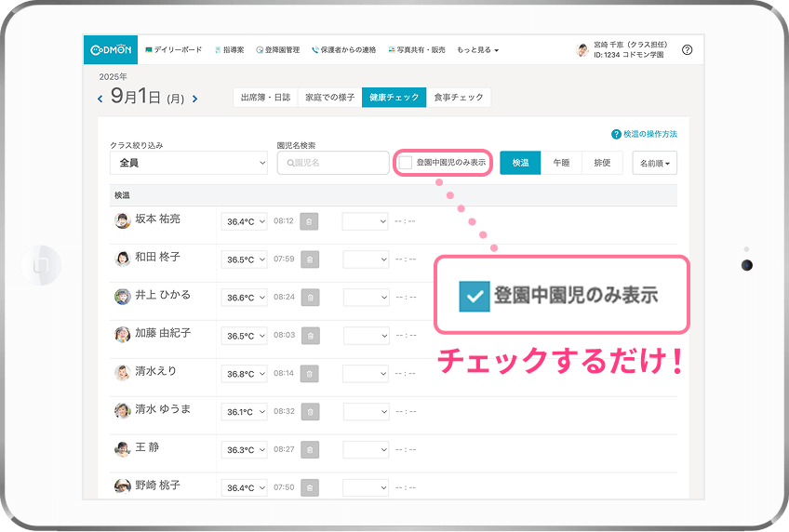The height and width of the screenshot is (532, 789).
Task: Switch to the 出席簿・日誌 tab
Action: tap(265, 98)
